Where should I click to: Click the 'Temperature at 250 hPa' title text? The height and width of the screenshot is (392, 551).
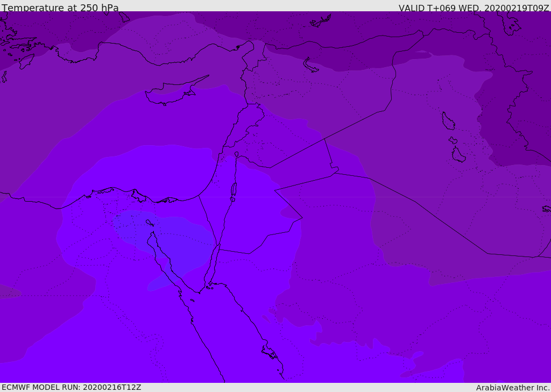tap(60, 8)
